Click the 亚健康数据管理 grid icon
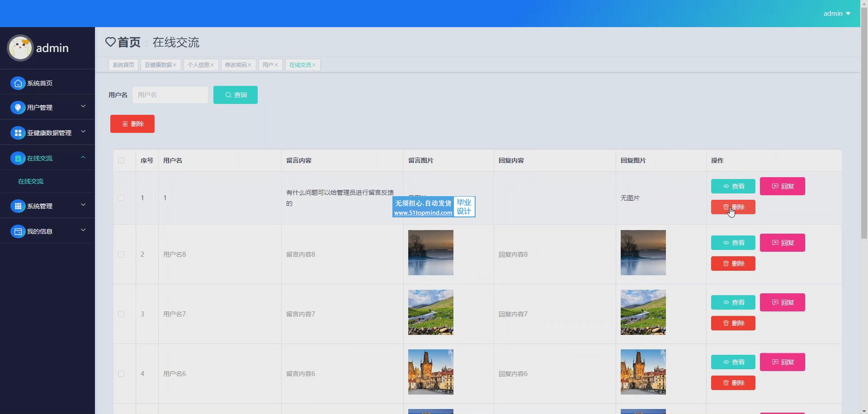 [x=18, y=133]
